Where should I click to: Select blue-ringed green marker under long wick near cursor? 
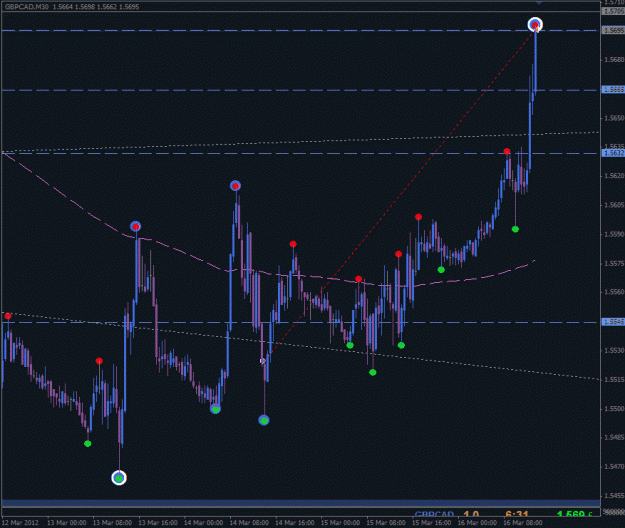[264, 420]
